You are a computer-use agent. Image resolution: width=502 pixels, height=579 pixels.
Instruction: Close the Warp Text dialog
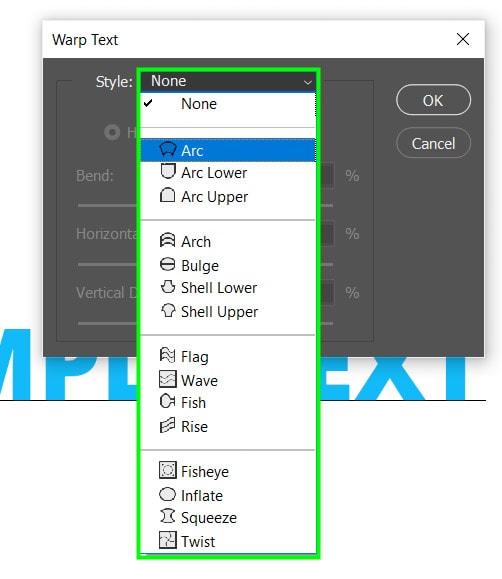pyautogui.click(x=462, y=39)
